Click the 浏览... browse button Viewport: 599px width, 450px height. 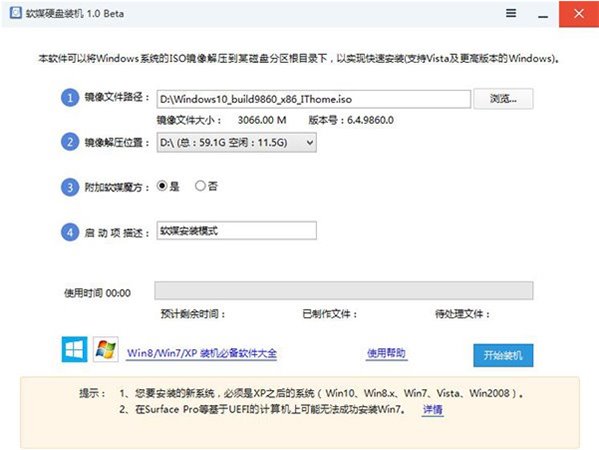coord(503,99)
